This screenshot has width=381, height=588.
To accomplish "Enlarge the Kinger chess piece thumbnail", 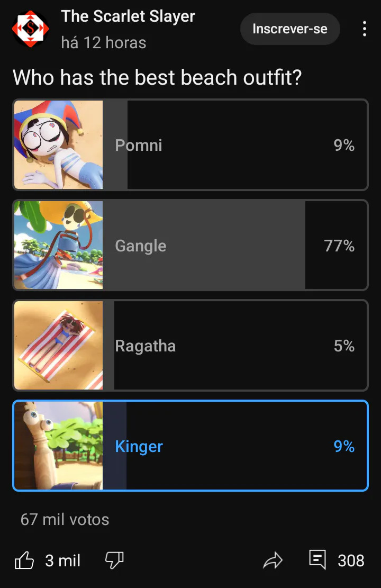I will click(x=59, y=446).
